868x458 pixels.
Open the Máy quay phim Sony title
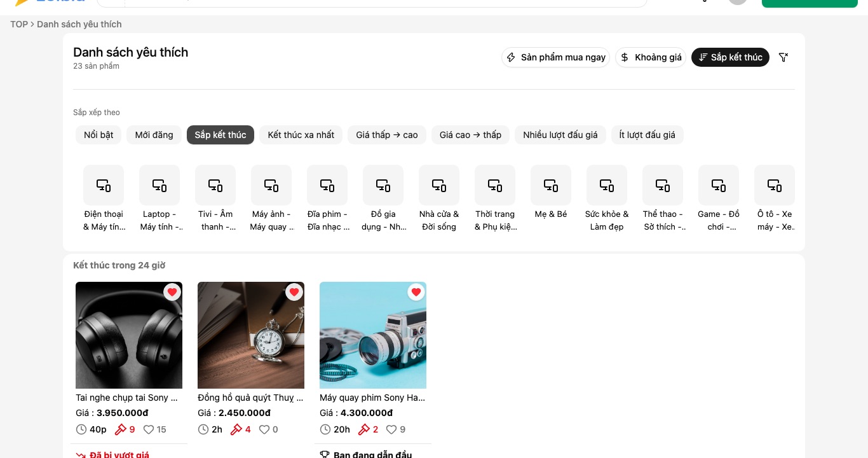point(372,398)
